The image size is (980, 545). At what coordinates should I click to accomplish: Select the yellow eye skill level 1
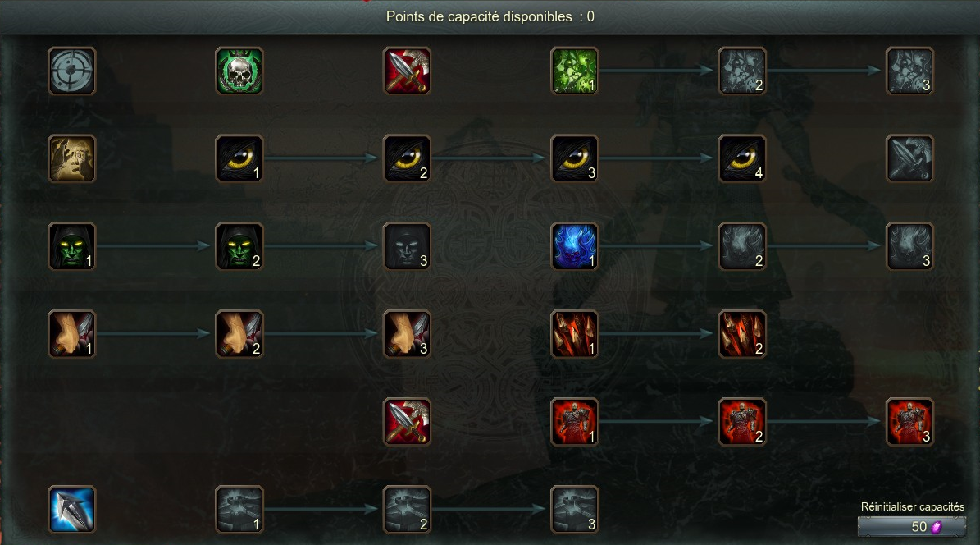click(239, 158)
